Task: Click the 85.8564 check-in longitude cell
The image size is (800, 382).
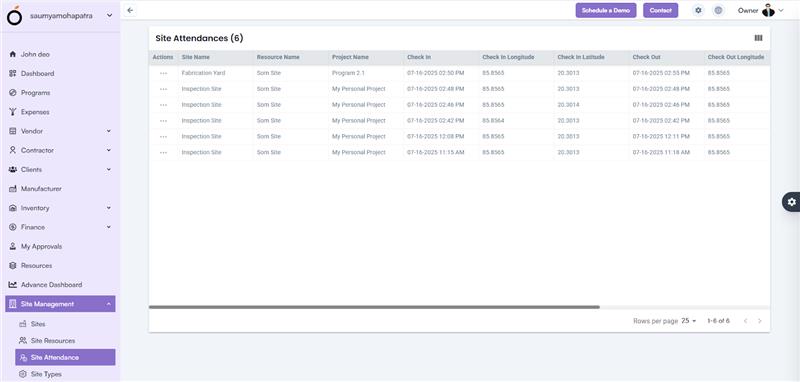Action: click(493, 121)
